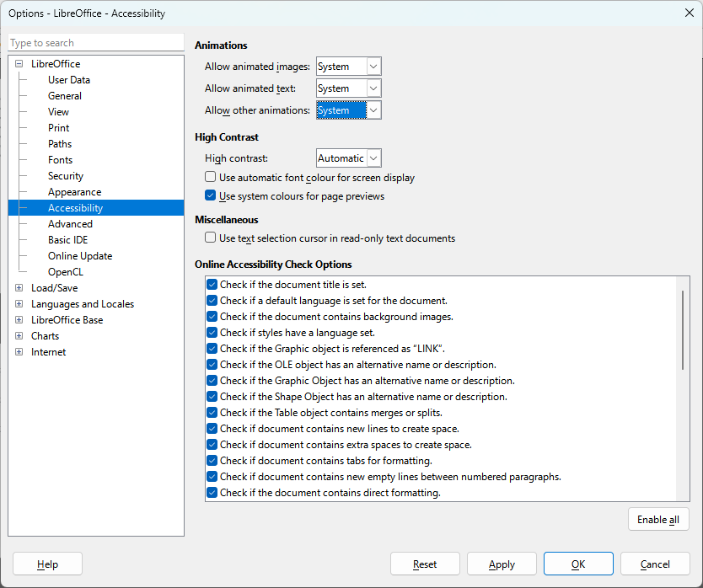Uncheck Shape Object alternative name check
Screen dimensions: 703x588
212,397
